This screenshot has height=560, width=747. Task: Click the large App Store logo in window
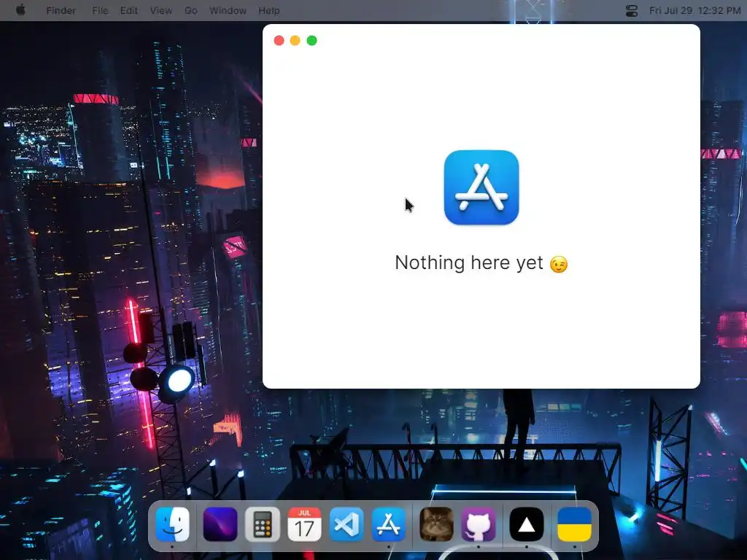481,187
